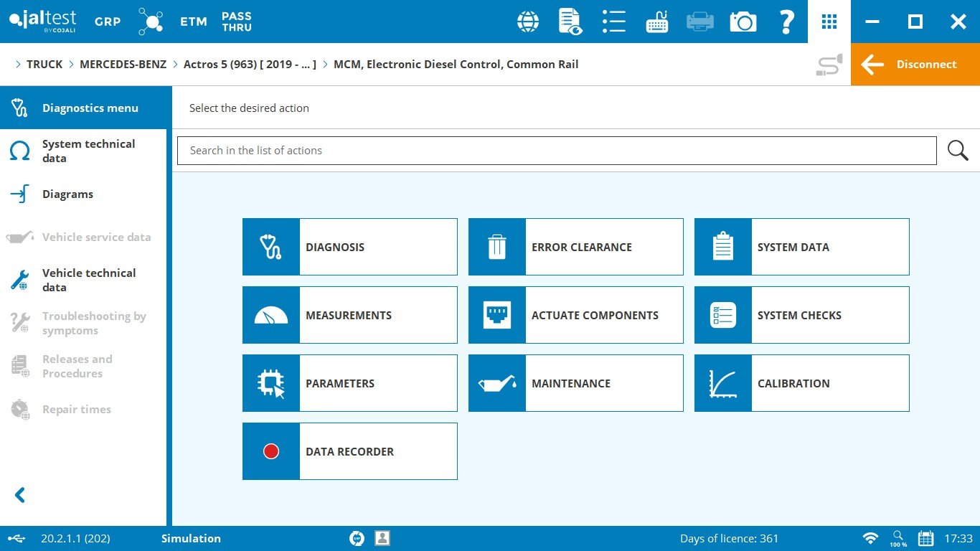
Task: Click the globe icon in top toolbar
Action: coord(528,22)
